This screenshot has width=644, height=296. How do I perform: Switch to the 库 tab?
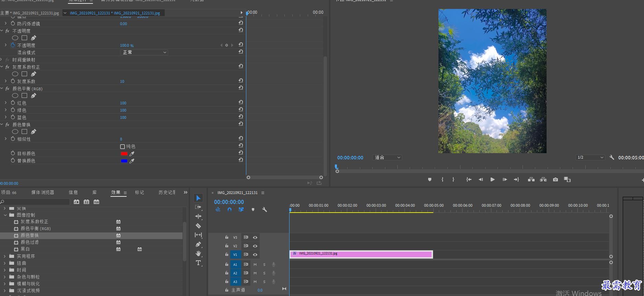95,192
